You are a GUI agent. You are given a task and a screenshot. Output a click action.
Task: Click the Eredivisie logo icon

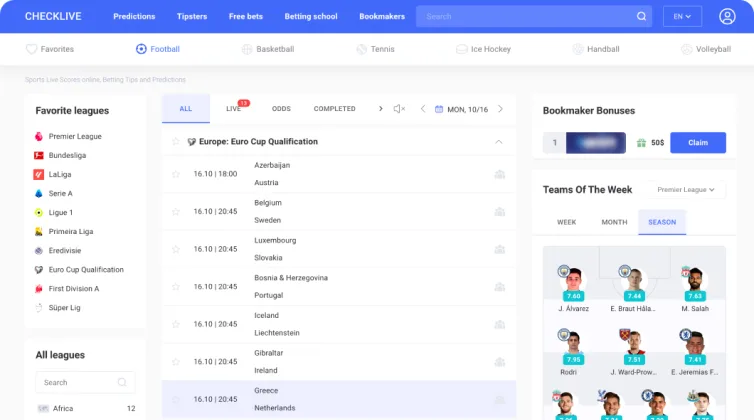pos(38,251)
